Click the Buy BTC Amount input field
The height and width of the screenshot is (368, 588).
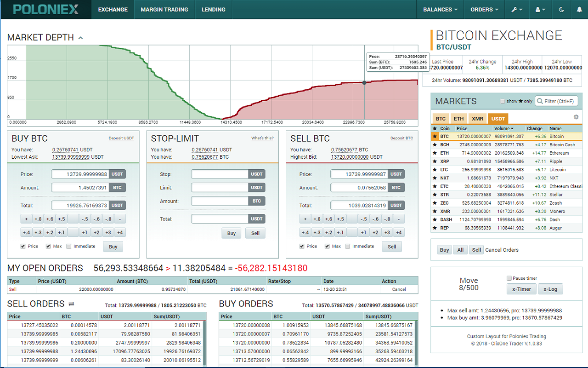point(80,188)
